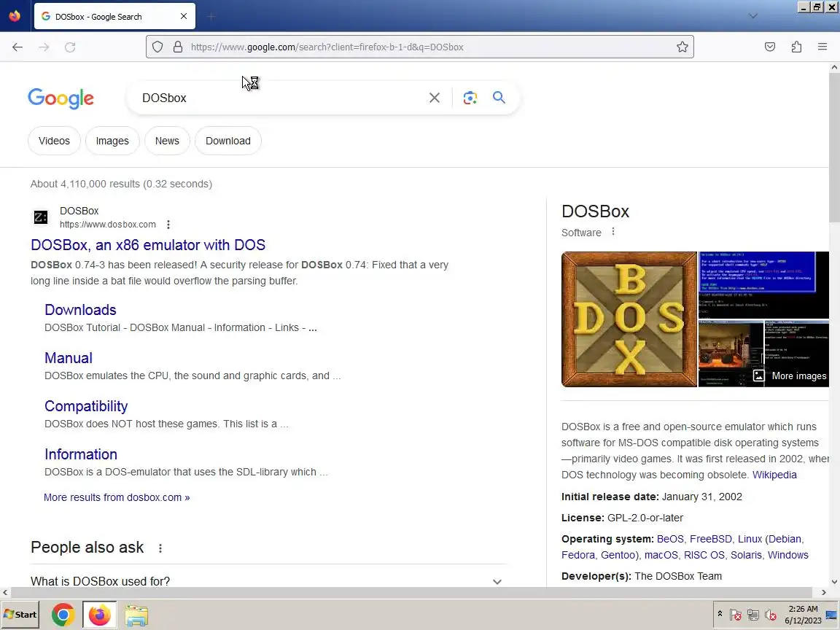Open File Explorer from the taskbar
Screen dimensions: 840x630
[136, 615]
